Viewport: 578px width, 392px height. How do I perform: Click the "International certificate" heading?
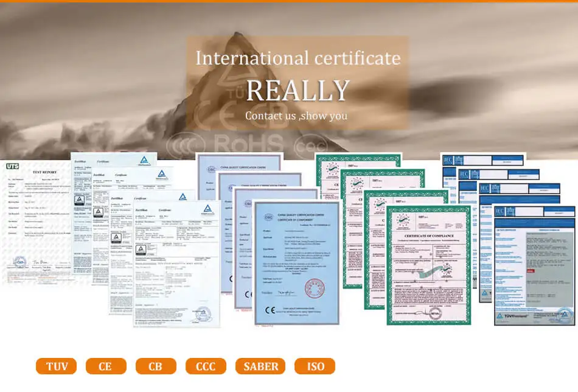tap(298, 58)
